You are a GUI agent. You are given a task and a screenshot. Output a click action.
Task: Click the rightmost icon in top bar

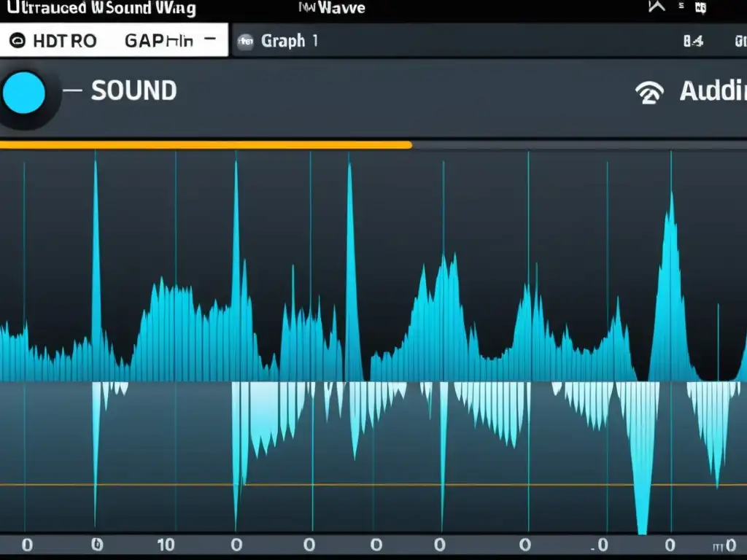[700, 8]
